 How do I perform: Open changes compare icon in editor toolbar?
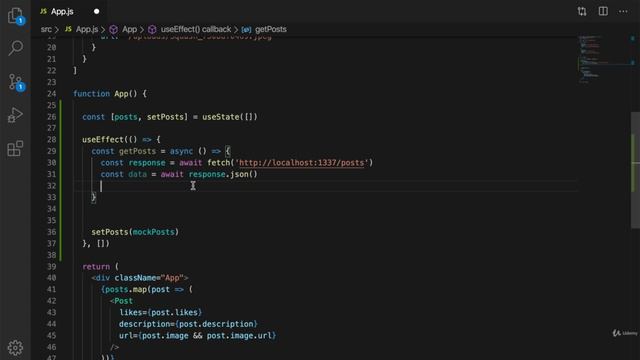(582, 11)
